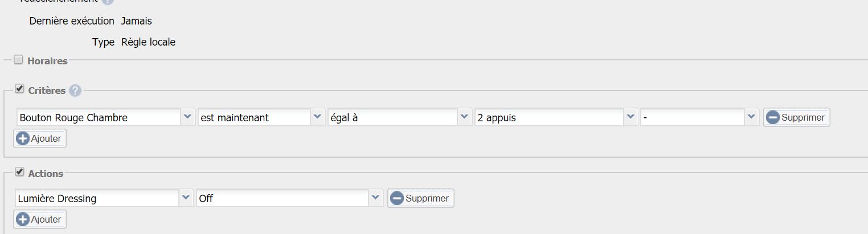Uncheck the Critères checkbox
The image size is (868, 234).
(x=19, y=89)
